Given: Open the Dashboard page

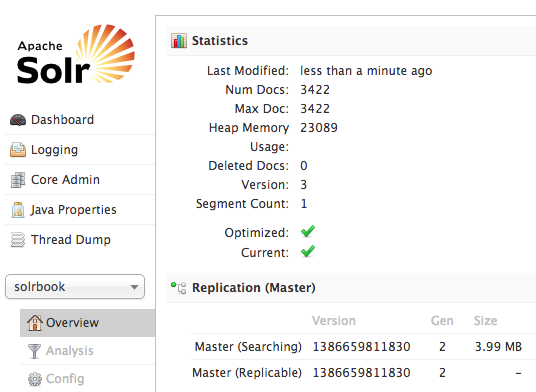Looking at the screenshot, I should pos(62,120).
